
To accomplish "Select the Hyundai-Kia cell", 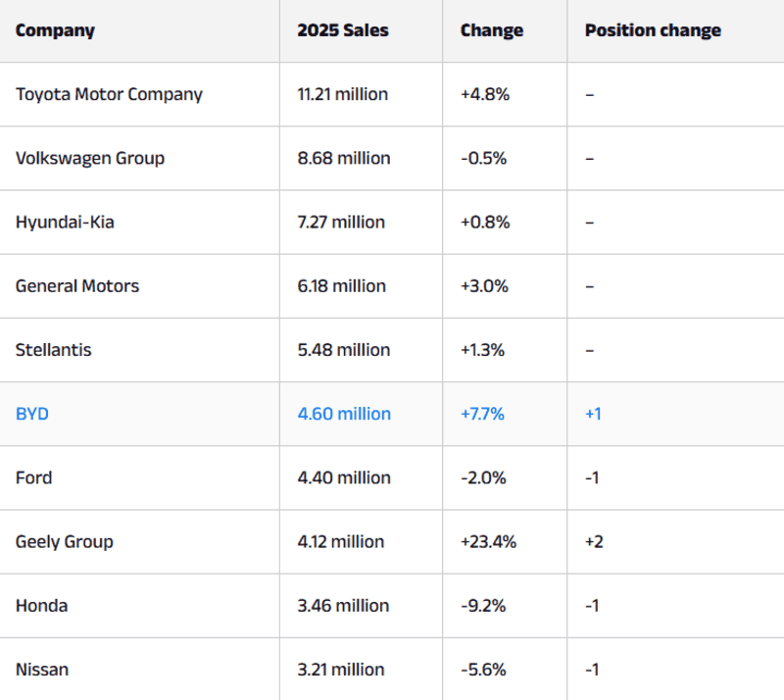I will pyautogui.click(x=65, y=222).
